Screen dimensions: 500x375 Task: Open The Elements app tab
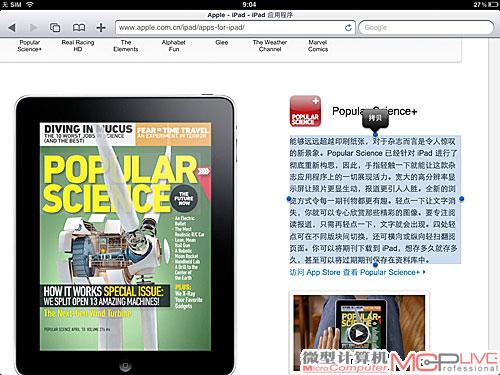126,46
